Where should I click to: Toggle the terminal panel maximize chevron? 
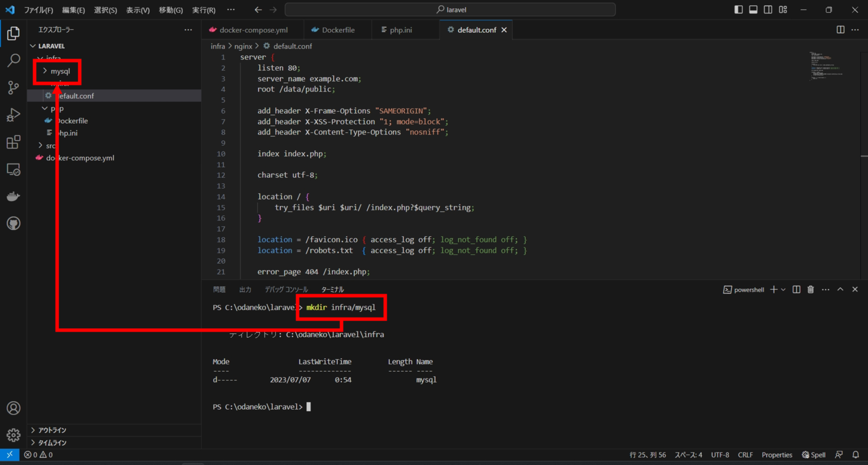pyautogui.click(x=840, y=289)
